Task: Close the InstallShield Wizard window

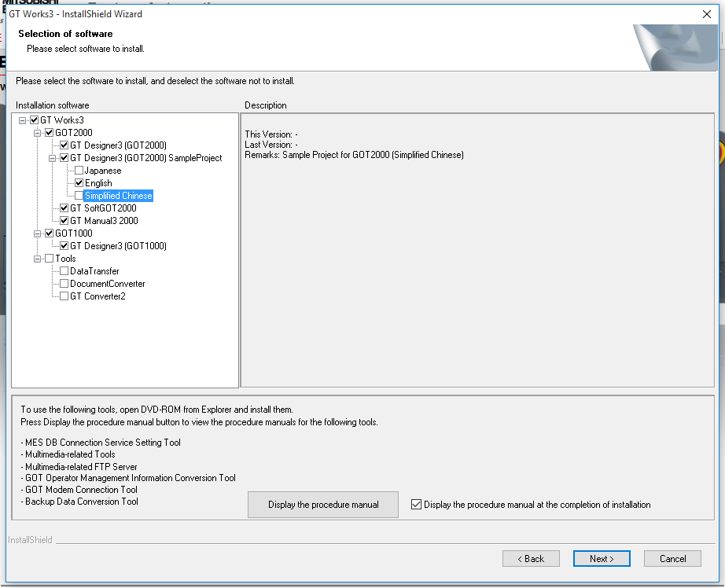Action: (x=707, y=14)
